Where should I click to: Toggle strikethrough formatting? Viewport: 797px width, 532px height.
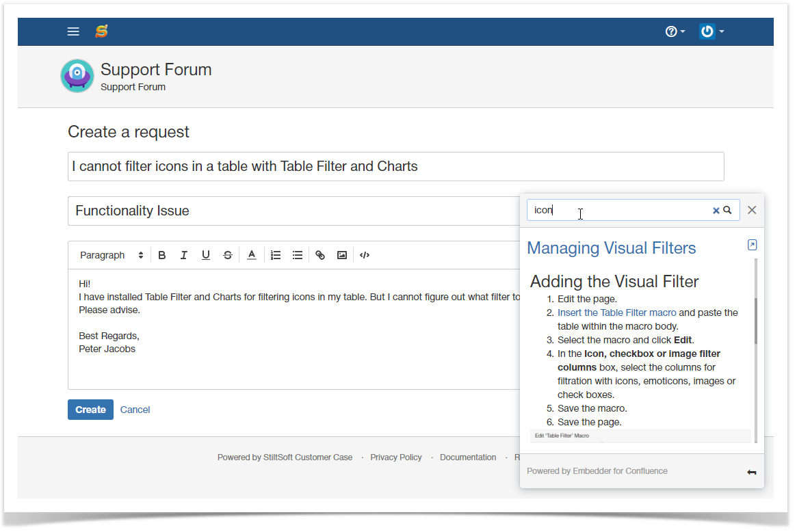tap(228, 255)
